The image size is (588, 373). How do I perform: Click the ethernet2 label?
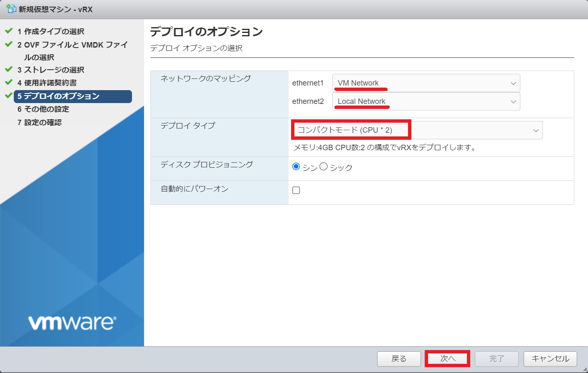click(308, 101)
